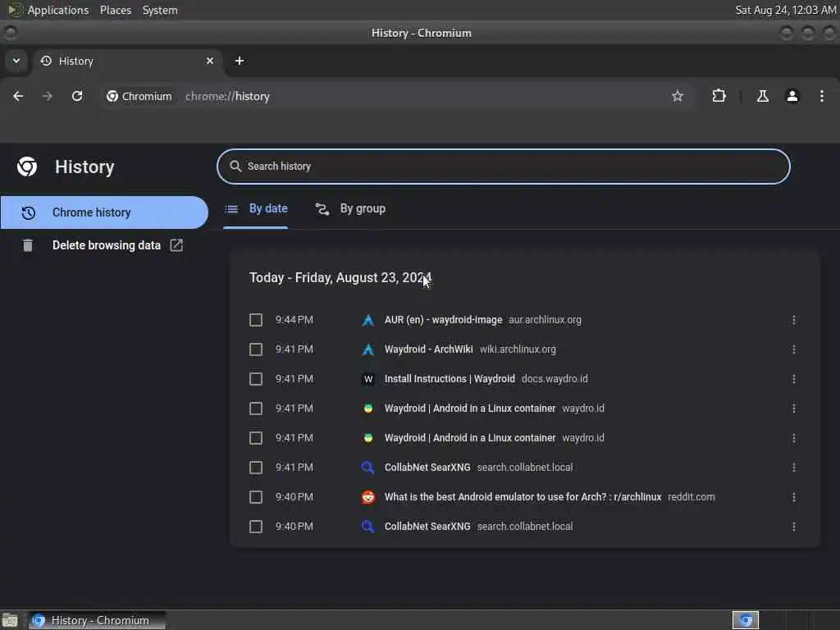
Task: Open Install Instructions | Waydroid link
Action: point(450,379)
